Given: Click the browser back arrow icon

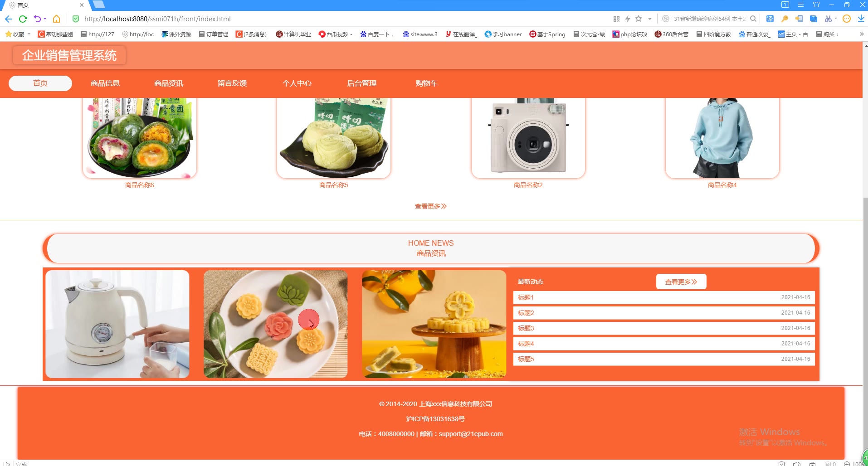Looking at the screenshot, I should 9,19.
